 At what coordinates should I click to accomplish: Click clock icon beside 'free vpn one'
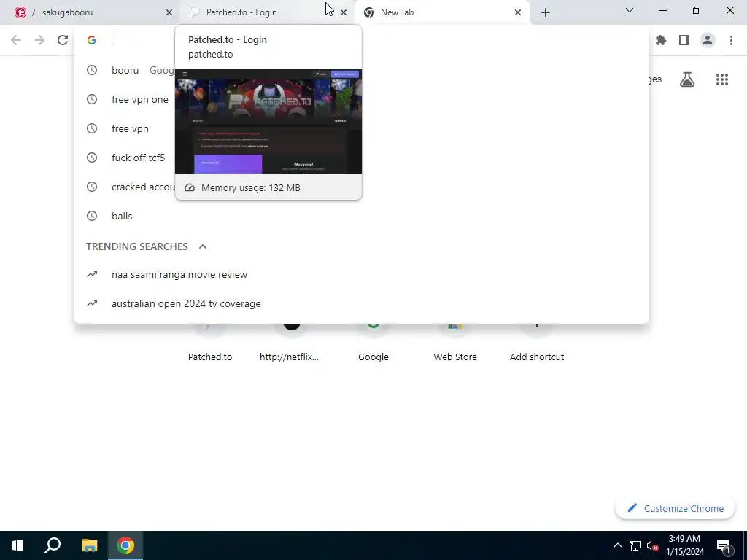92,99
